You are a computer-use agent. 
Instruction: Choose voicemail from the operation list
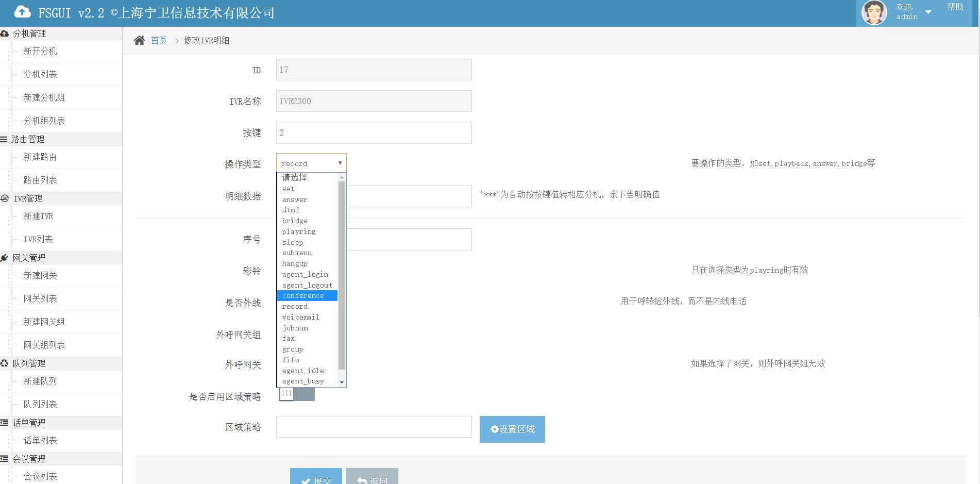(300, 317)
